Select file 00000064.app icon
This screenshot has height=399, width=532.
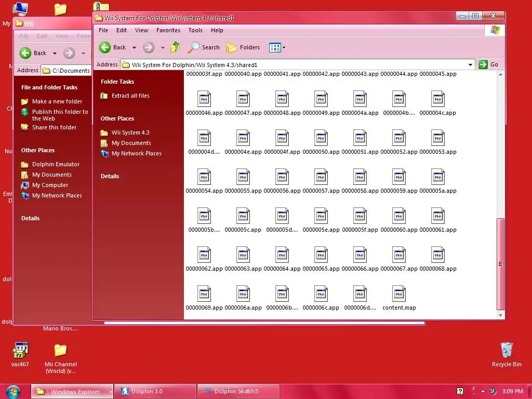[282, 255]
